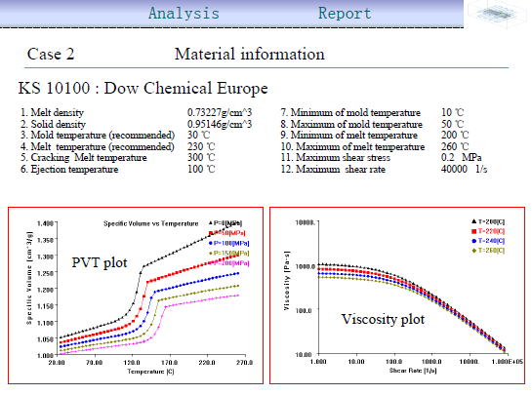Select the 230 ℃ melt temperature value
The width and height of the screenshot is (532, 395).
tap(201, 147)
